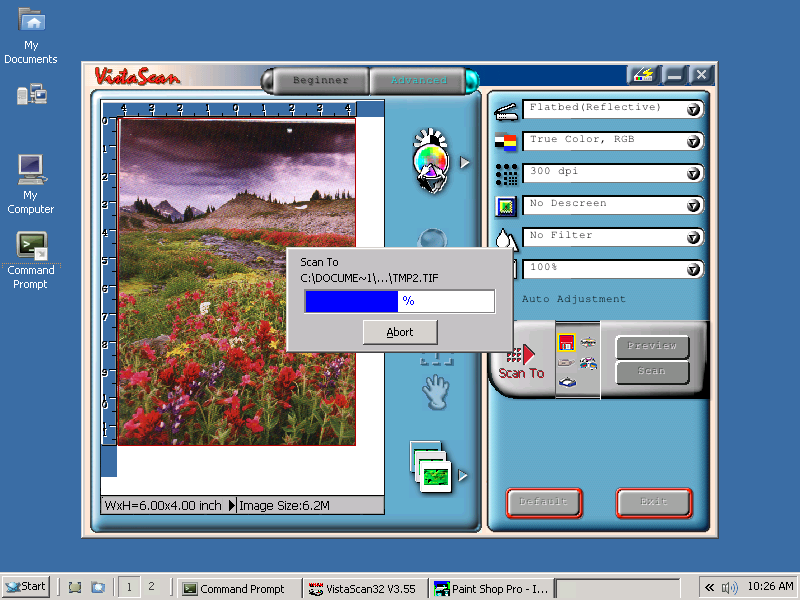Expand the True Color, RGB dropdown
Viewport: 800px width, 600px height.
(694, 142)
